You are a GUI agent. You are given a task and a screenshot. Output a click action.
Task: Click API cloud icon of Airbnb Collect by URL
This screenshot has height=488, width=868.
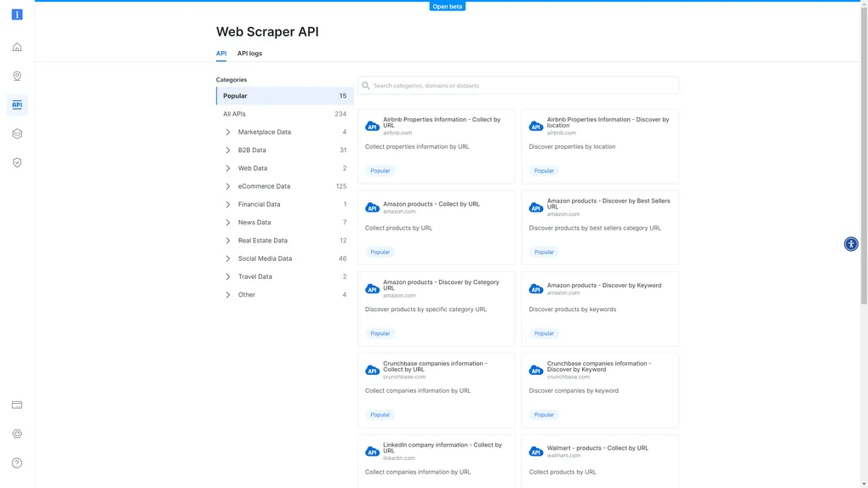(372, 126)
